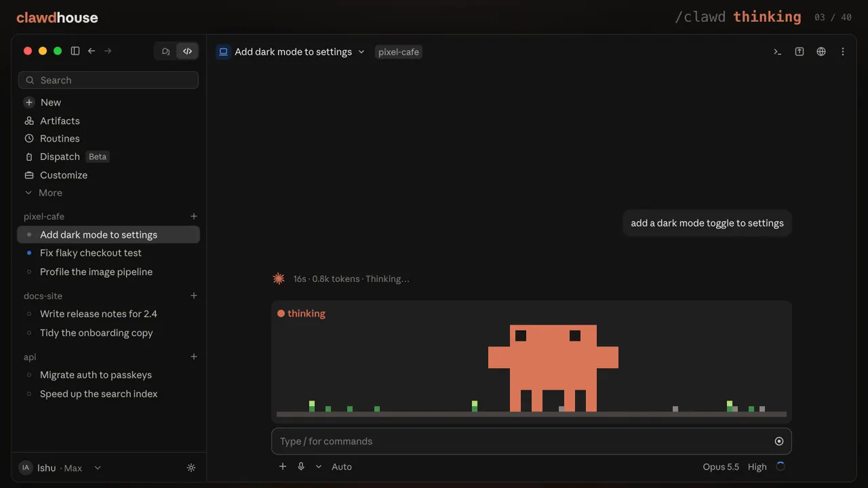Toggle the sidebar panel icon
Image resolution: width=868 pixels, height=488 pixels.
tap(75, 51)
